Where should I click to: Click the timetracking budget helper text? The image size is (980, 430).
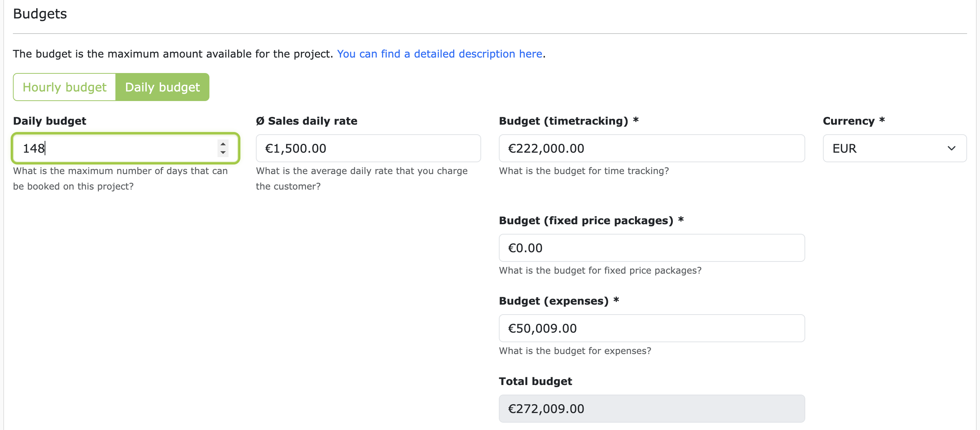pyautogui.click(x=584, y=171)
